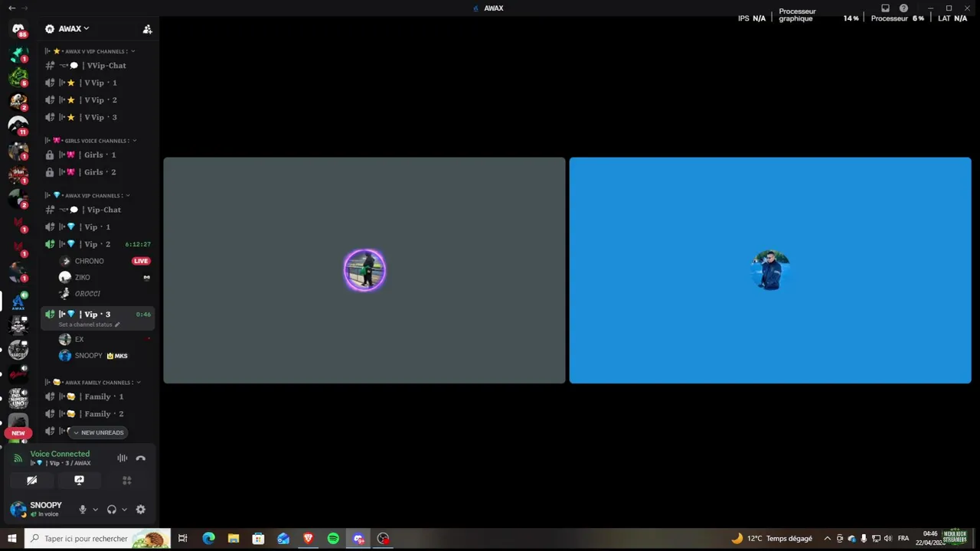Select the locked Girls · 2 channel
This screenshot has width=980, height=551.
(98, 172)
